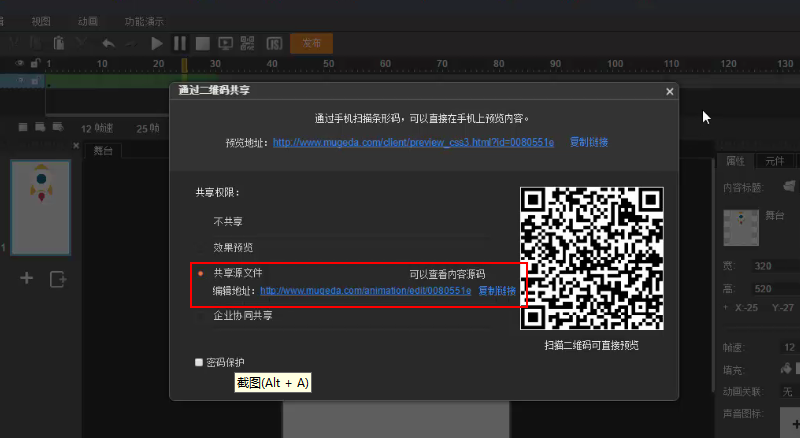This screenshot has height=438, width=800.
Task: Close the page panel with the X
Action: (x=76, y=145)
